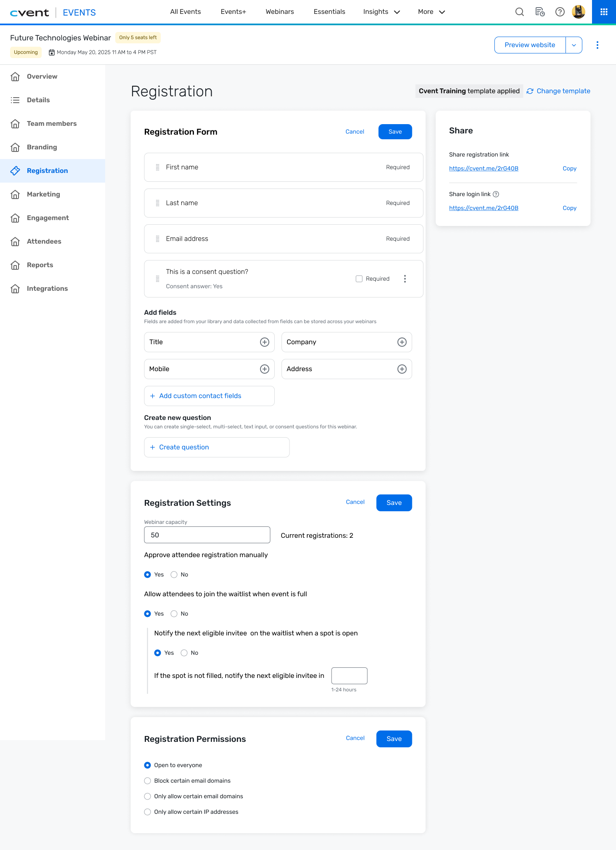This screenshot has height=850, width=616.
Task: Open the help question mark icon
Action: pyautogui.click(x=560, y=12)
